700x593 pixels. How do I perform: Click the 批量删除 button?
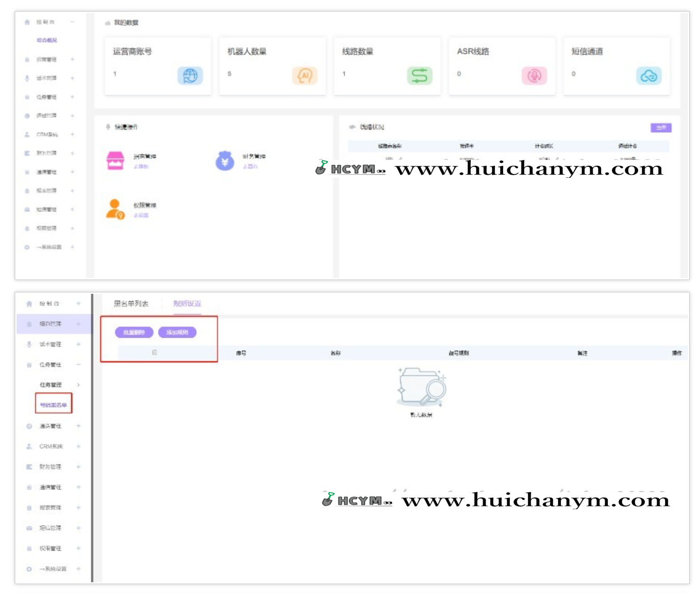[134, 332]
